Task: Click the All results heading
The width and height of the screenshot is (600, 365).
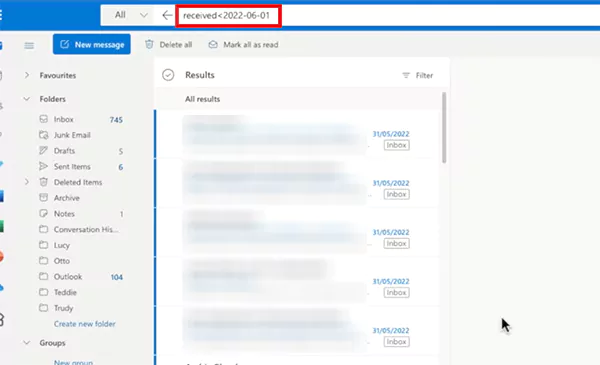Action: click(x=202, y=99)
